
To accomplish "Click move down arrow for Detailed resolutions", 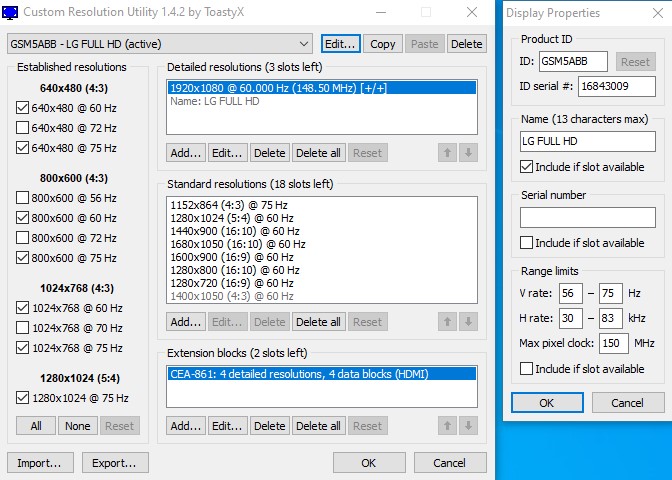I will click(469, 153).
